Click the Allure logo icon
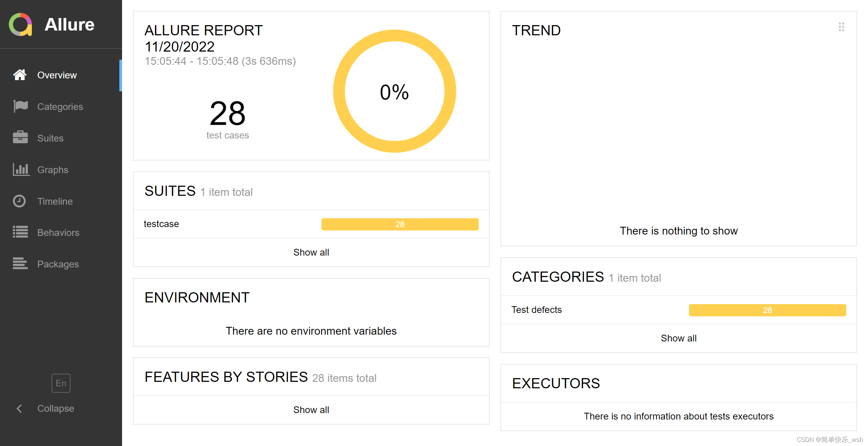This screenshot has width=868, height=446. (20, 24)
